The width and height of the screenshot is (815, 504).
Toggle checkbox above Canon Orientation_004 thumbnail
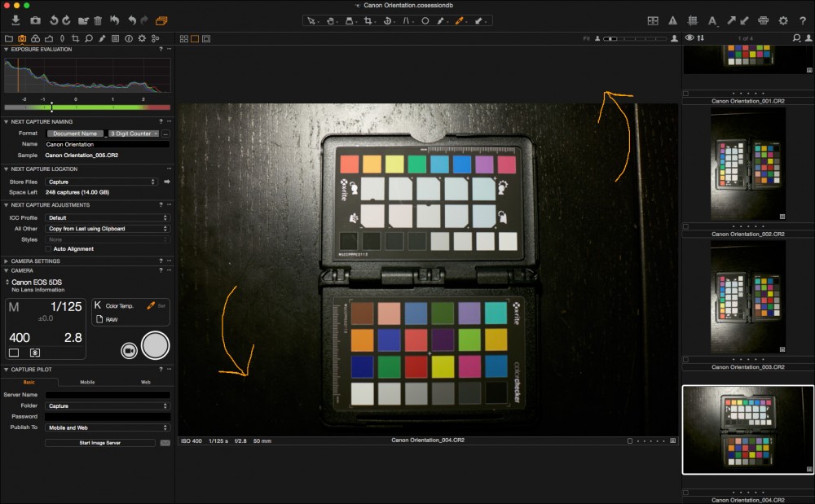click(x=686, y=493)
